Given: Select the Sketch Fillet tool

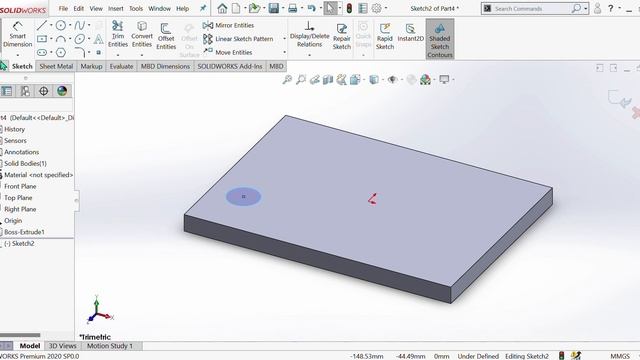Looking at the screenshot, I should (x=80, y=53).
